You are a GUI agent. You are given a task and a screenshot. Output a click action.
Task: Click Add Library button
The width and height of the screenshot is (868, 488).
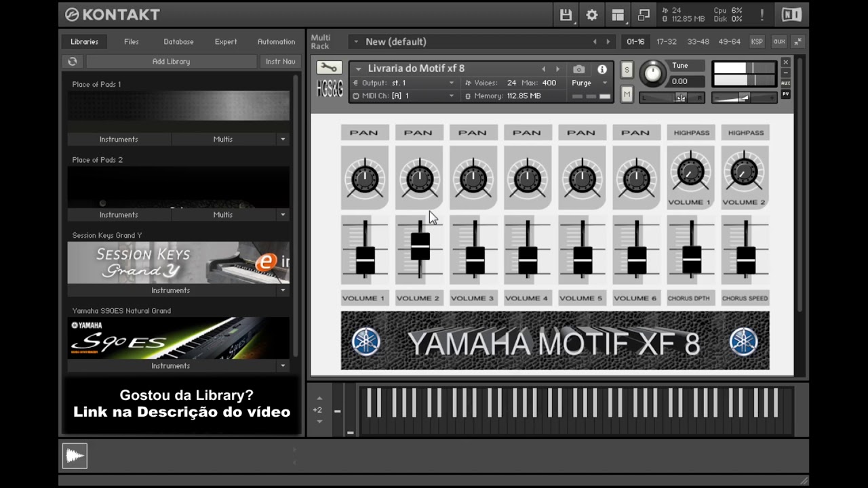[171, 61]
